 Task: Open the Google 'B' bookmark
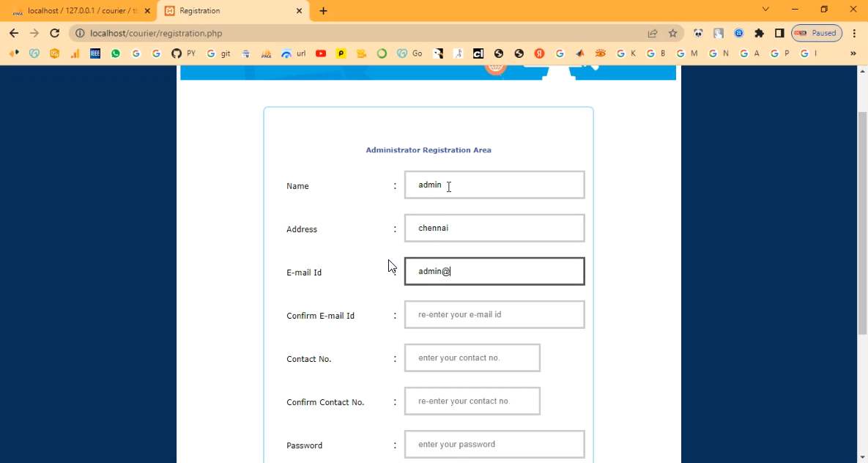point(656,53)
